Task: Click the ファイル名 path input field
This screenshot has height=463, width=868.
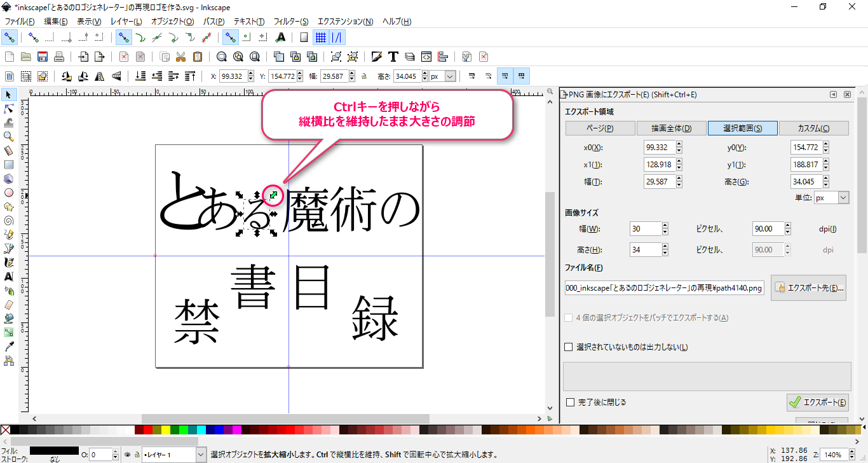Action: [665, 288]
